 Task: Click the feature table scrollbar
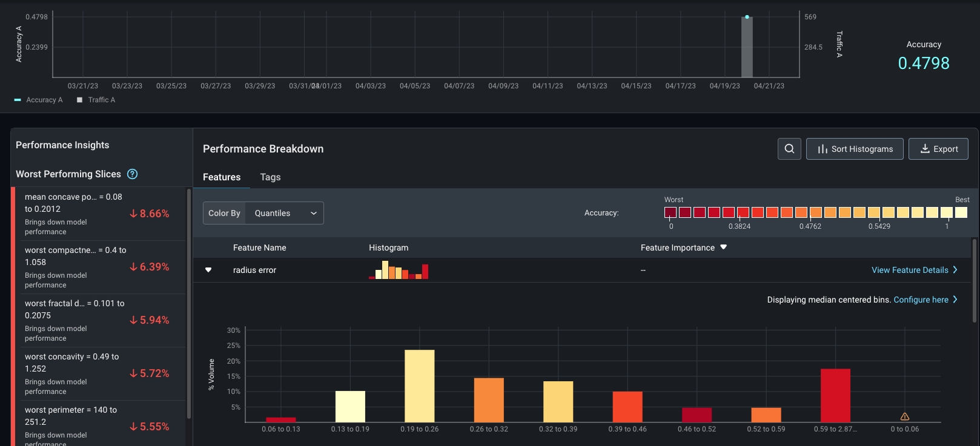[975, 280]
